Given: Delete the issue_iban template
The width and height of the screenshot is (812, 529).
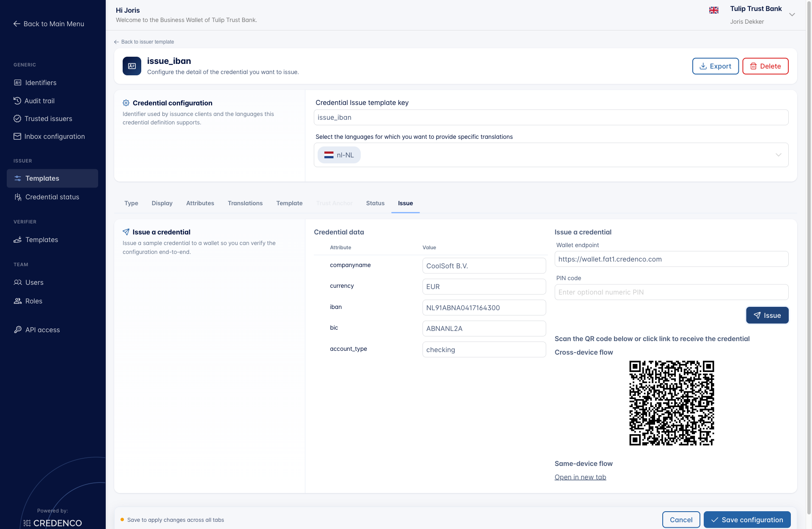Looking at the screenshot, I should tap(765, 66).
